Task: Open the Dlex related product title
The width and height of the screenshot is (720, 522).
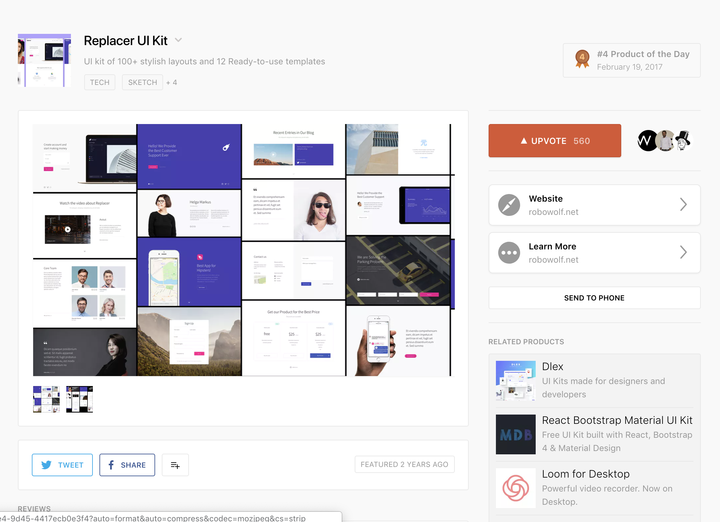Action: tap(552, 366)
